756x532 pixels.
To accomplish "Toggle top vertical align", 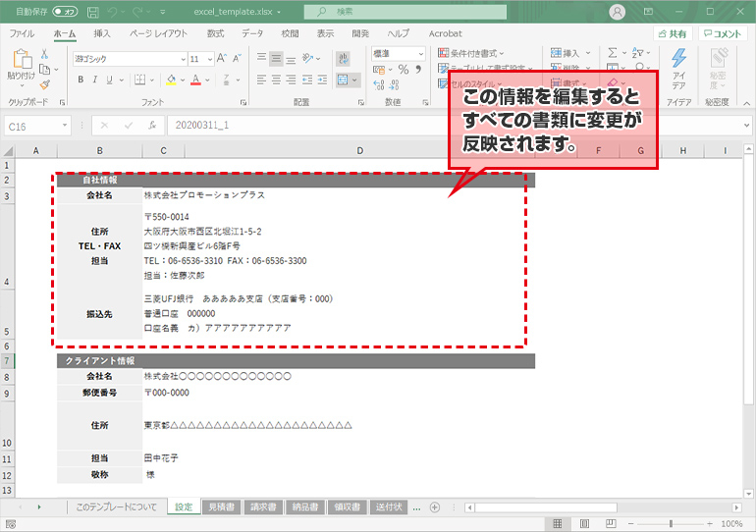I will point(261,59).
